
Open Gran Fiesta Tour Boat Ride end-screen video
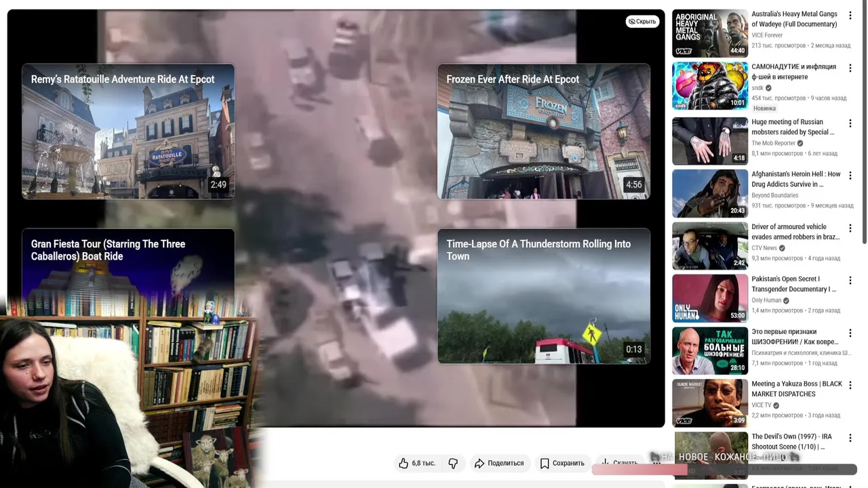128,264
